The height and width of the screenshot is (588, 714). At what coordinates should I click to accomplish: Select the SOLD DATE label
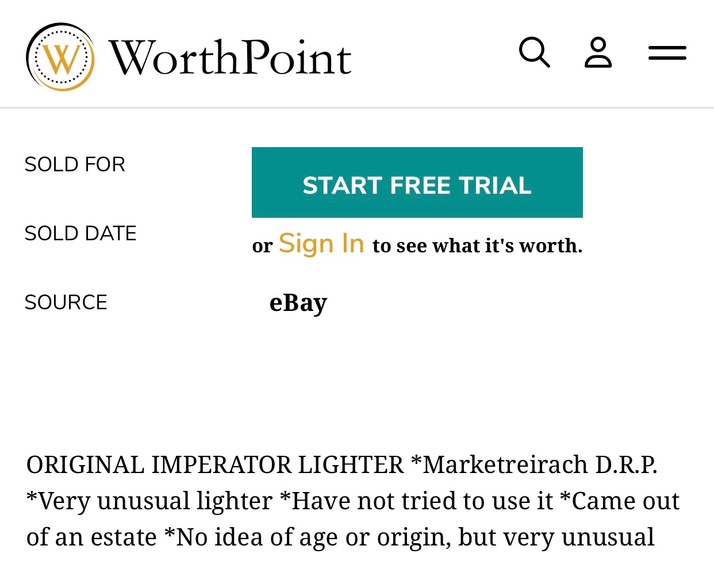(80, 233)
